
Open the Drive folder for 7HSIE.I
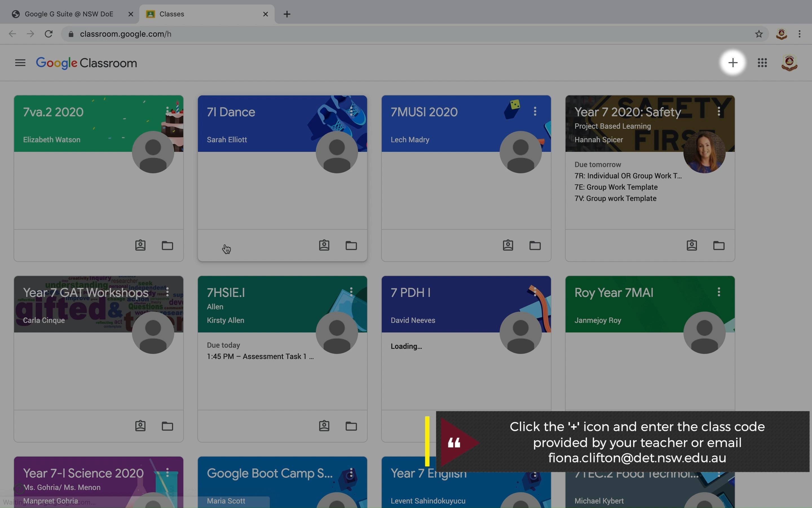(x=351, y=426)
